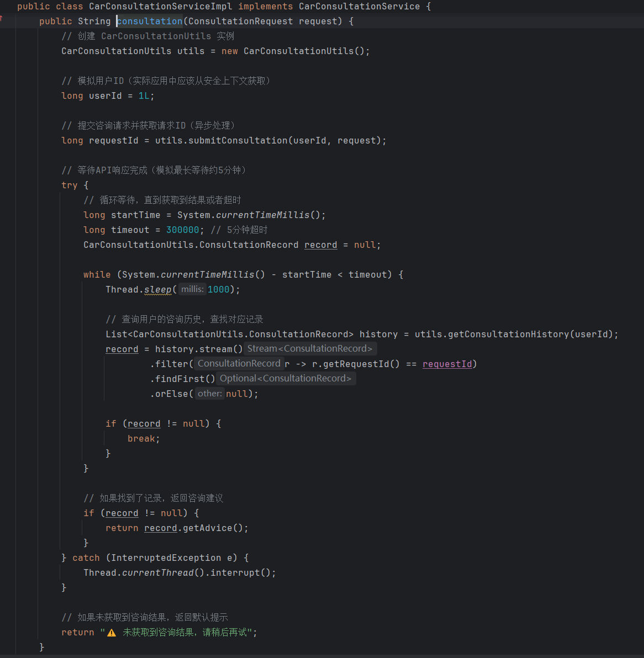The image size is (644, 658).
Task: Click 'record' on the '= null' line
Action: (x=321, y=245)
